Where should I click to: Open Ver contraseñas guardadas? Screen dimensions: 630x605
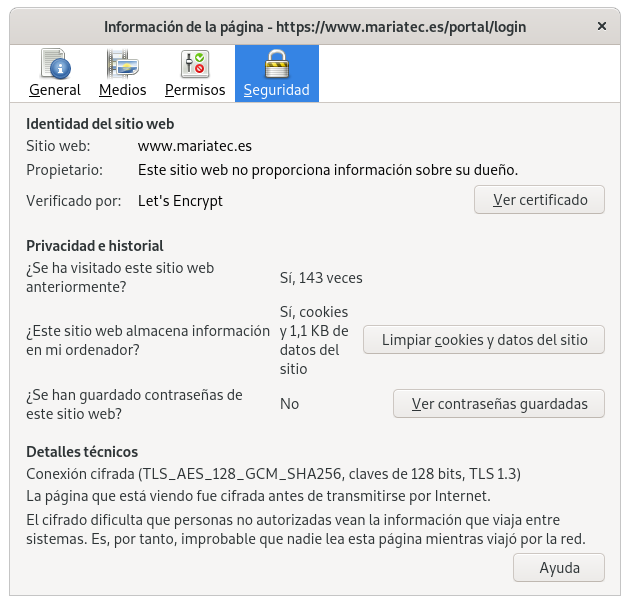click(x=499, y=404)
